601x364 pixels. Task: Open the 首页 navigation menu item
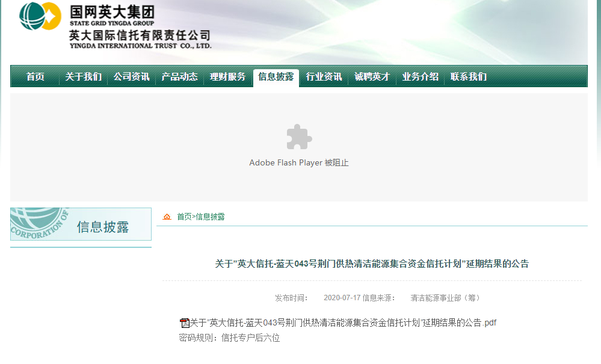(x=35, y=76)
